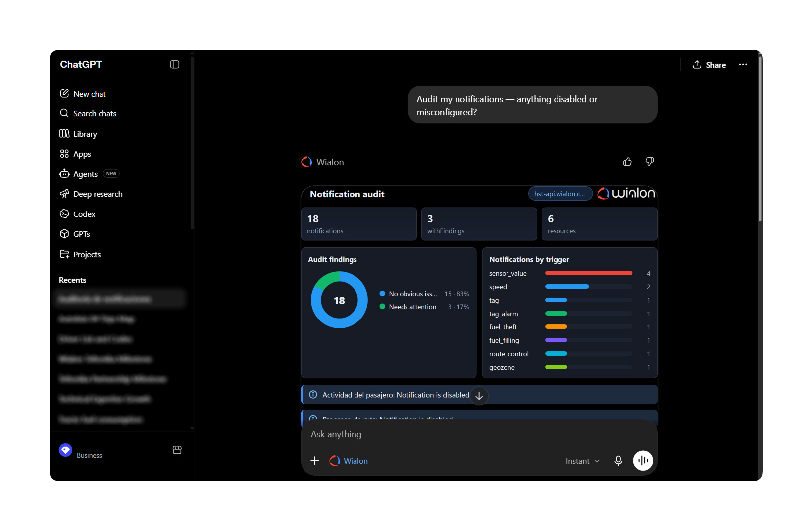
Task: Open the Library section
Action: point(78,134)
